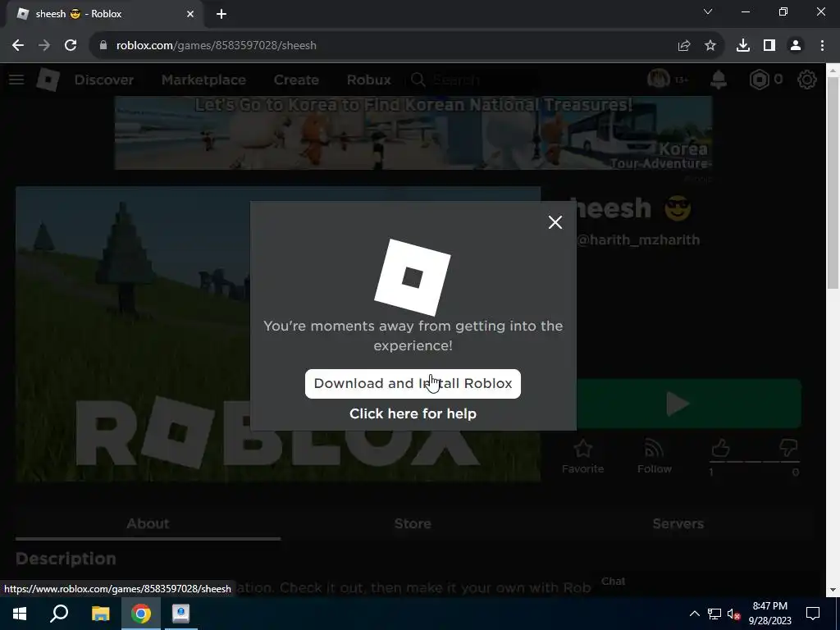This screenshot has width=840, height=630.
Task: Open the Click here for help link
Action: 413,413
